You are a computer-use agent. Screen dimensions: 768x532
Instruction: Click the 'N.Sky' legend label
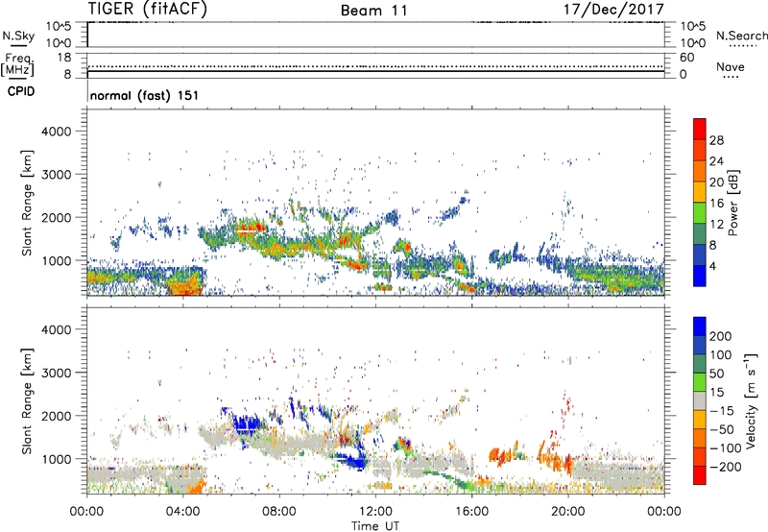18,36
